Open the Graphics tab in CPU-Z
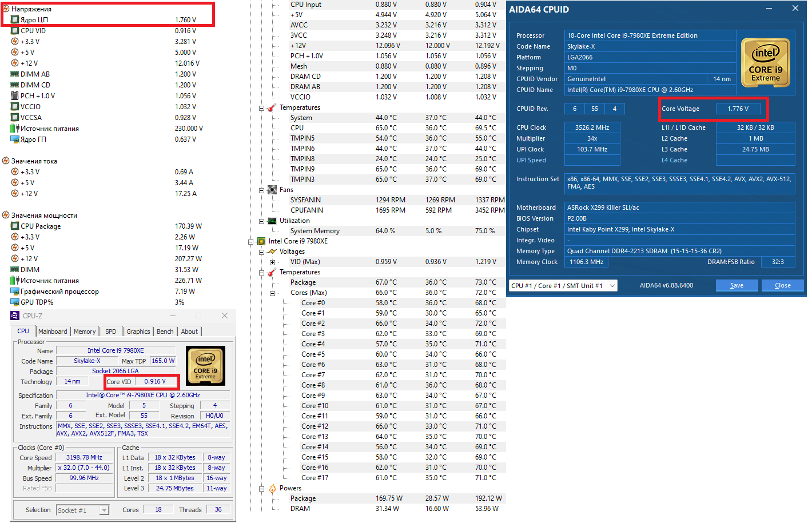Screen dimensions: 812x523 [x=138, y=332]
